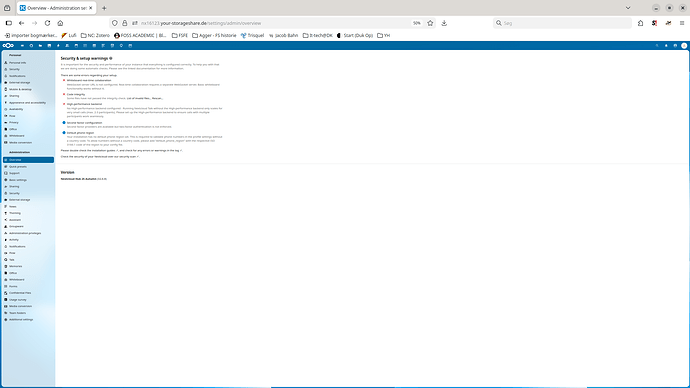Open Basic settings administration

[x=28, y=179]
